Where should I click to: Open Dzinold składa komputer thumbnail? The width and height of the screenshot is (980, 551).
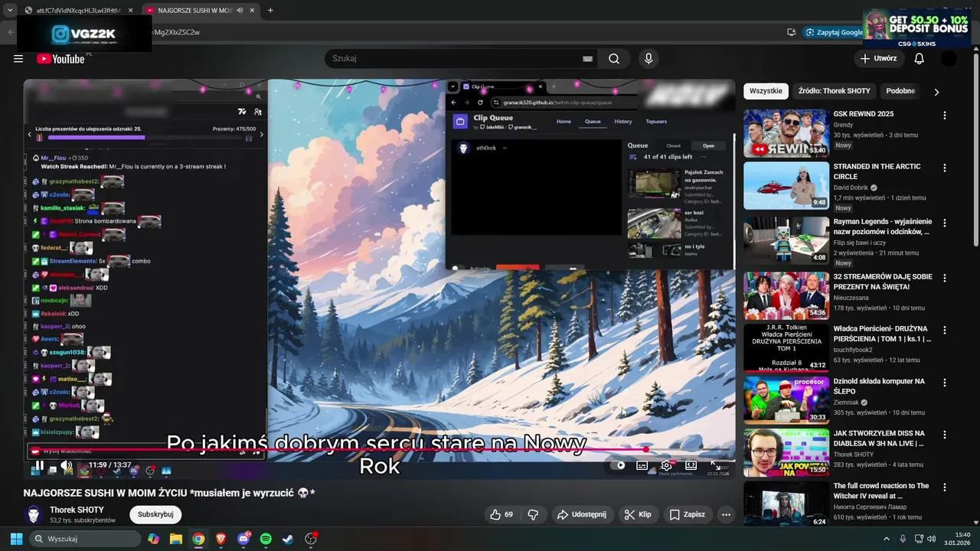[x=786, y=399]
